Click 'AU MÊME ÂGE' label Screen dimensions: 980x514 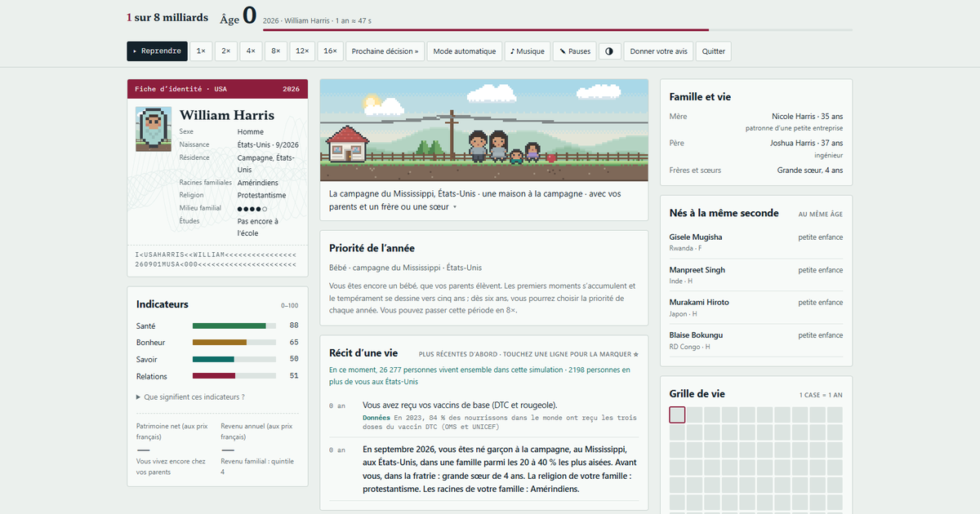[x=821, y=214]
